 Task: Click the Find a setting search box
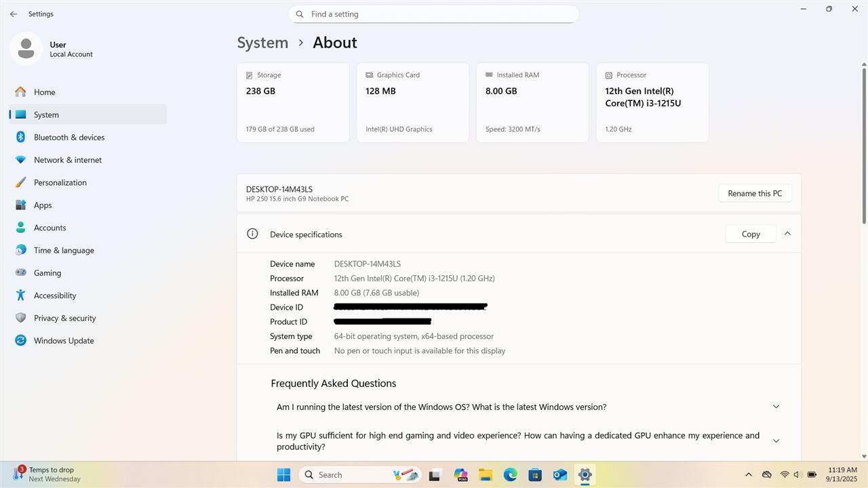[434, 14]
